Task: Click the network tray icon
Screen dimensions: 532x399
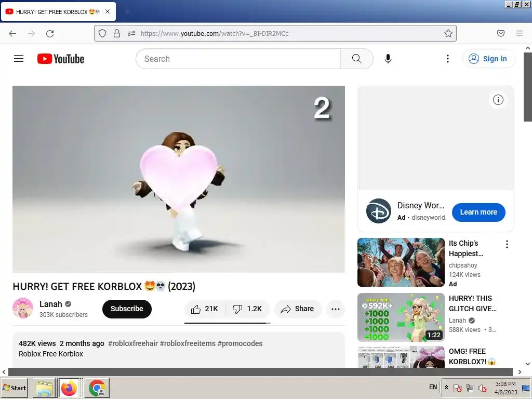Action: pyautogui.click(x=470, y=388)
